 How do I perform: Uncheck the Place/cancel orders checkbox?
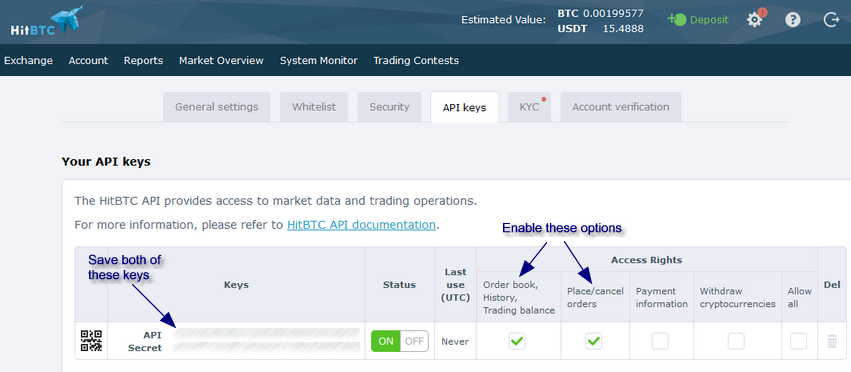594,341
